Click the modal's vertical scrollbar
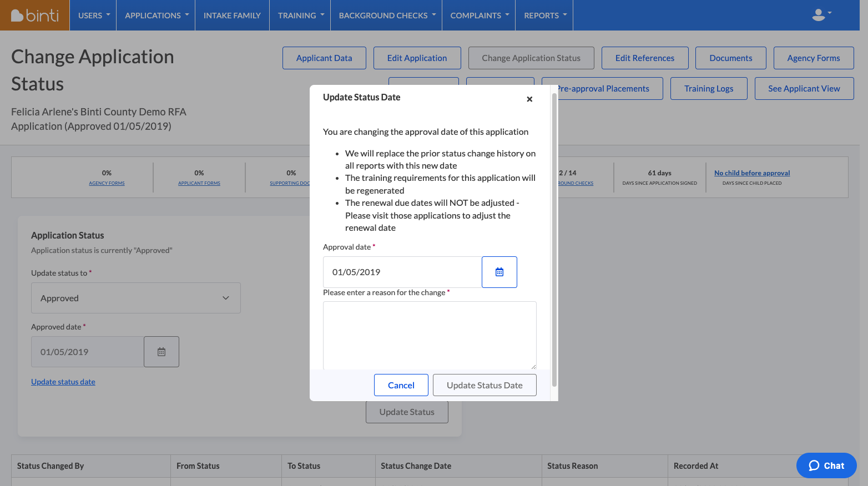This screenshot has height=486, width=868. [x=554, y=240]
